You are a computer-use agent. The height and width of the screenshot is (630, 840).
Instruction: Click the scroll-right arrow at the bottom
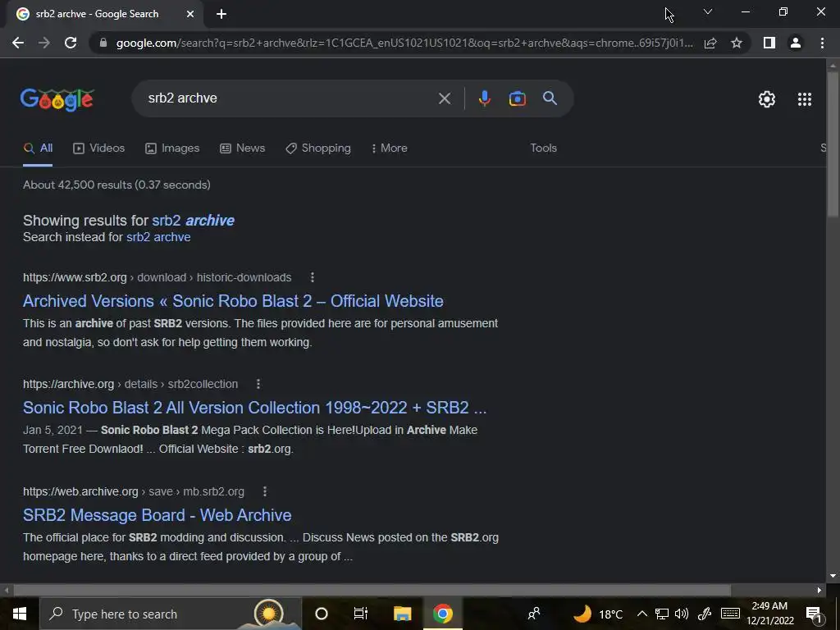tap(819, 590)
